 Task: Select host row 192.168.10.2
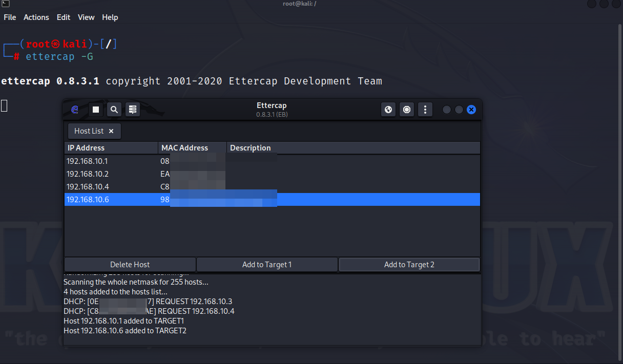[x=272, y=174]
